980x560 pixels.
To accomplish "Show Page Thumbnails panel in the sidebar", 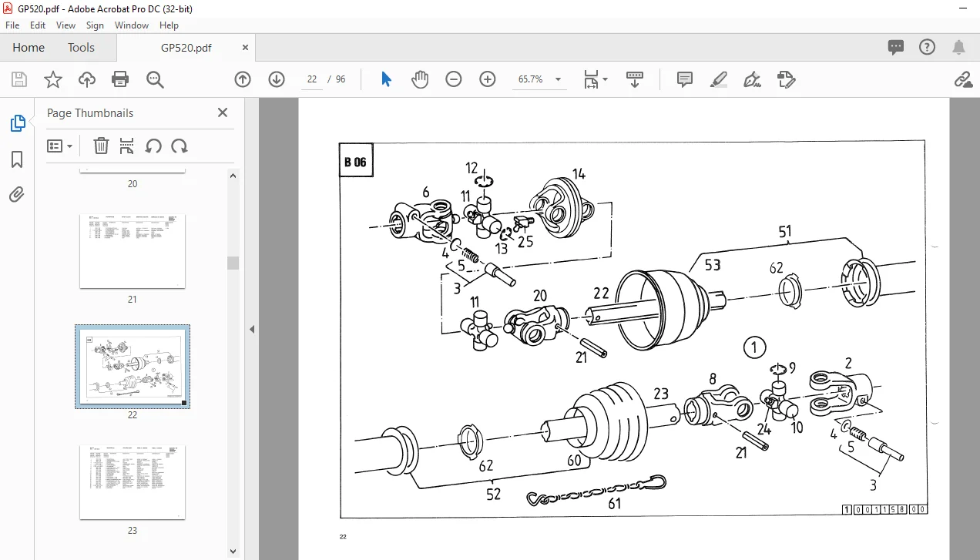I will [17, 122].
